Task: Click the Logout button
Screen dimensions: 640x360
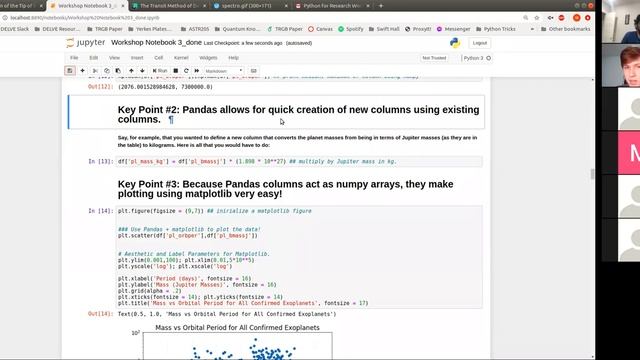Action: pos(480,43)
